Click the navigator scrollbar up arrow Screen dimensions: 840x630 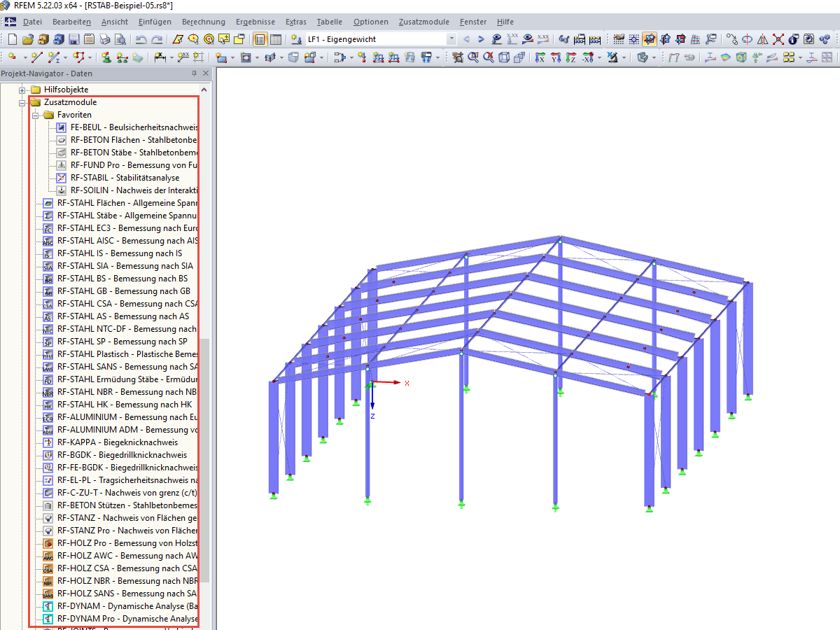(x=205, y=90)
